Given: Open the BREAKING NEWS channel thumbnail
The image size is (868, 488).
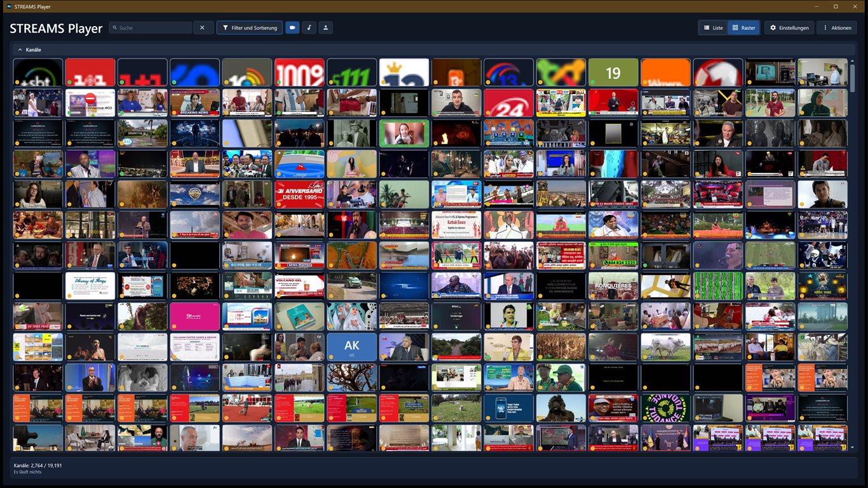Looking at the screenshot, I should coord(195,103).
